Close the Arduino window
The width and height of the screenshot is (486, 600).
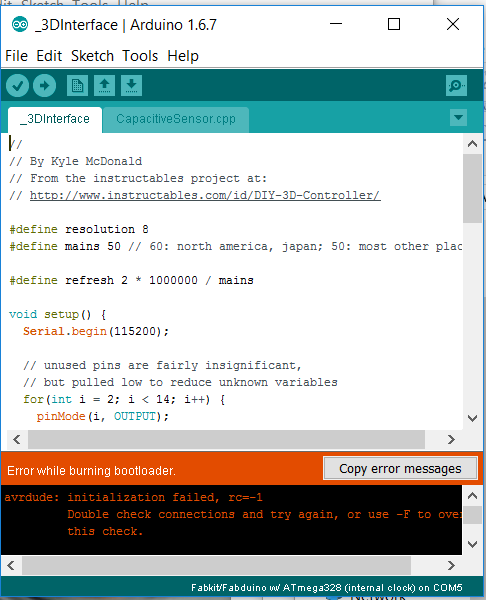coord(453,24)
